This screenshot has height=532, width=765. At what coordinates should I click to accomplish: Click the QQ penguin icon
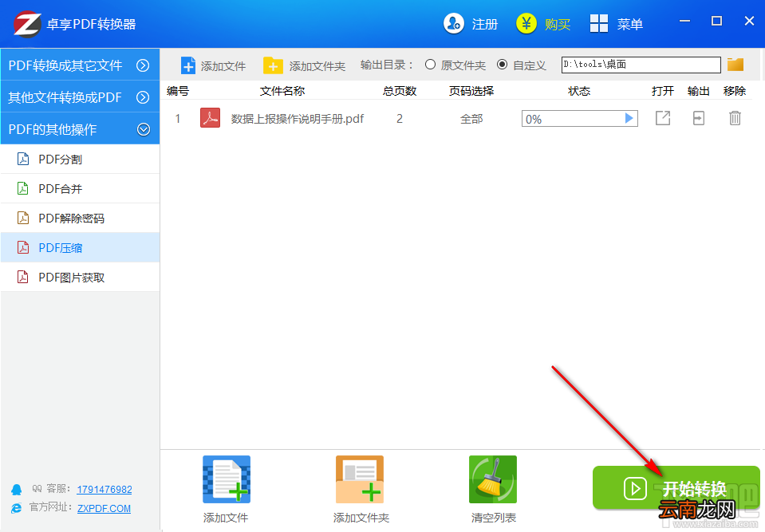click(17, 490)
